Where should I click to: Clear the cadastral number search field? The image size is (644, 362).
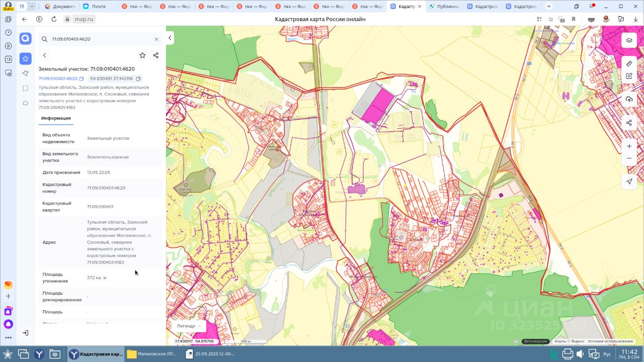156,39
